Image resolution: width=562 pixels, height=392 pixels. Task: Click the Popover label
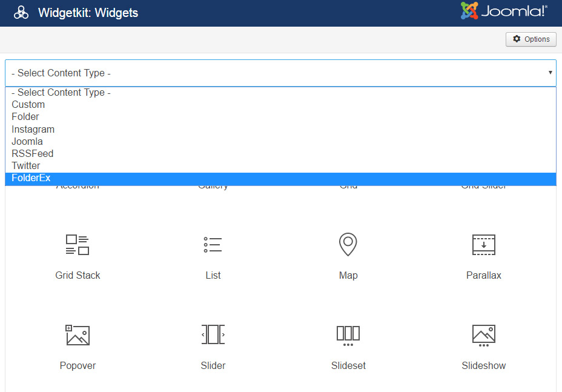[x=78, y=366]
